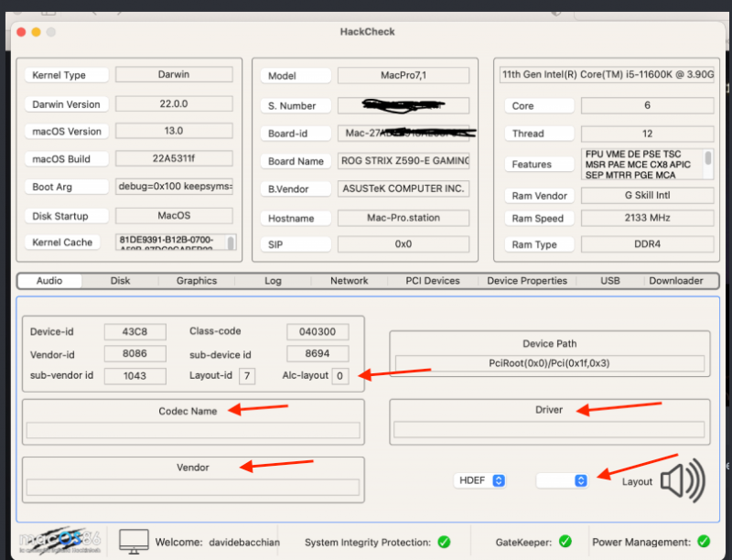Click the Power Management green checkmark
The width and height of the screenshot is (732, 560).
pyautogui.click(x=703, y=542)
